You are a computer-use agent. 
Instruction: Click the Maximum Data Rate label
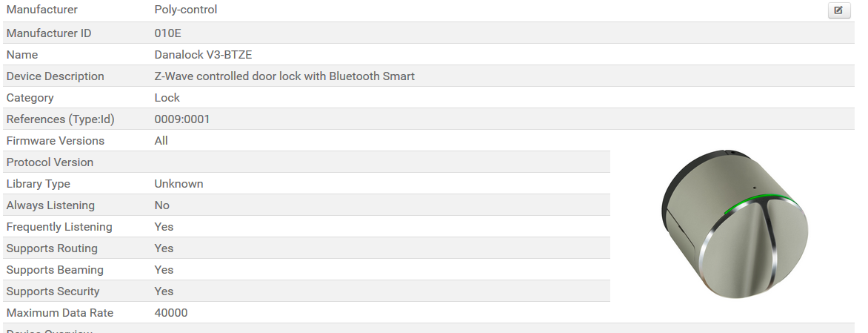(x=59, y=313)
